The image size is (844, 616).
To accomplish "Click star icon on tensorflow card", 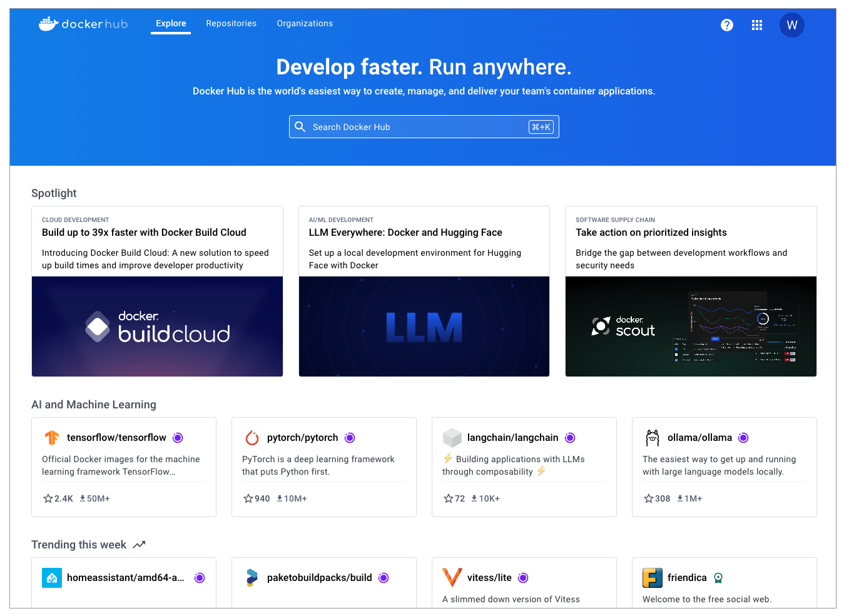I will tap(48, 498).
